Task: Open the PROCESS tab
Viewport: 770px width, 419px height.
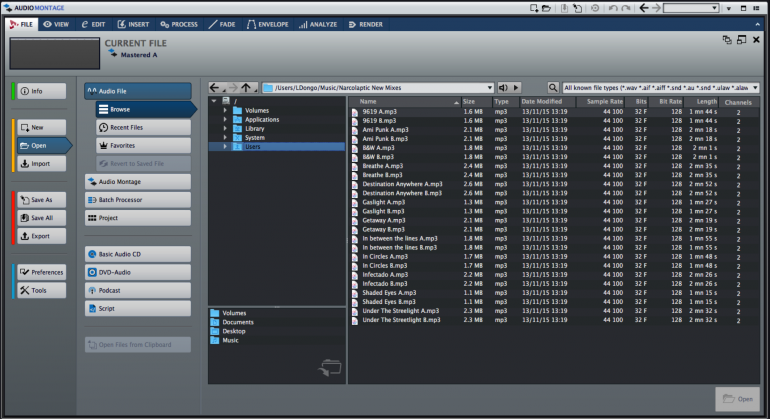Action: [x=179, y=24]
